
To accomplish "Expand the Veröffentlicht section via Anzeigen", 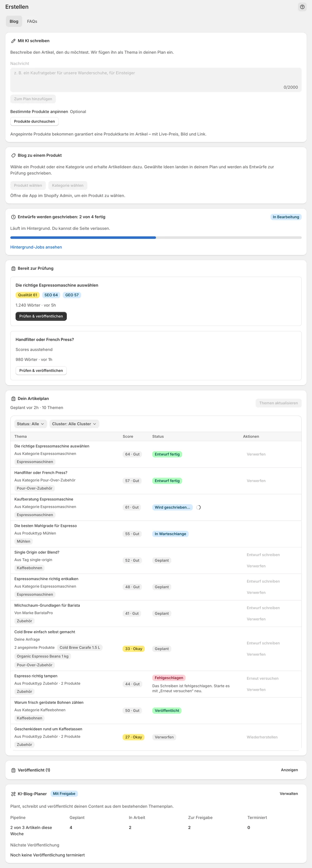I will (x=289, y=770).
